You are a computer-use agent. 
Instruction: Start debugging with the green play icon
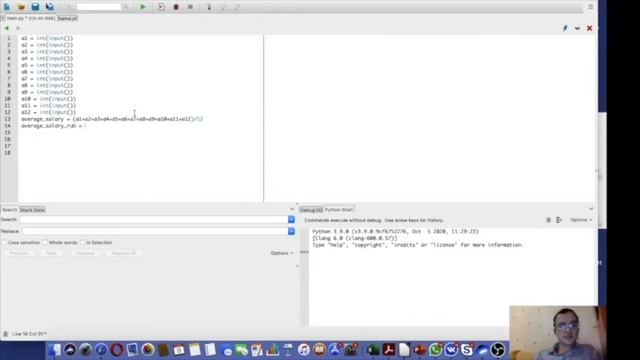point(143,7)
